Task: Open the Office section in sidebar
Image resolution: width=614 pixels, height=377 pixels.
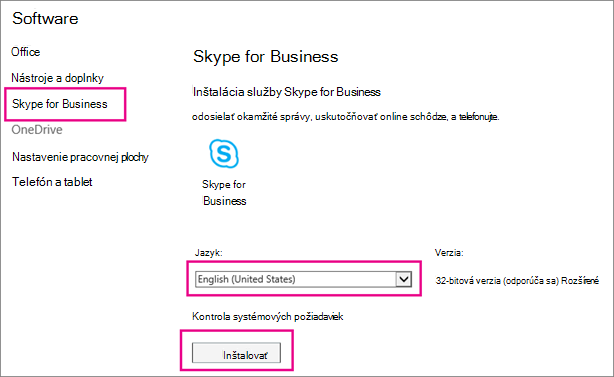Action: (x=25, y=52)
